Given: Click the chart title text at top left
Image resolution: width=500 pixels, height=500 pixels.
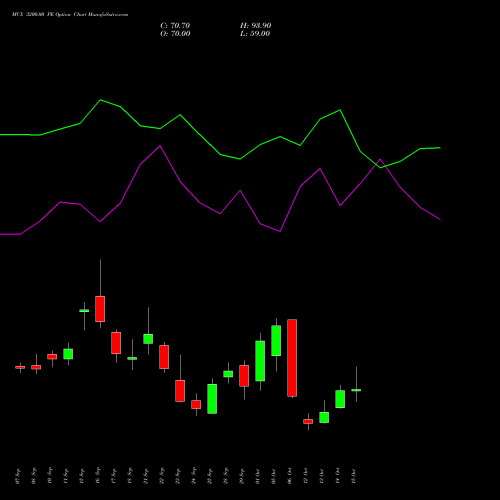Looking at the screenshot, I should click(x=70, y=15).
